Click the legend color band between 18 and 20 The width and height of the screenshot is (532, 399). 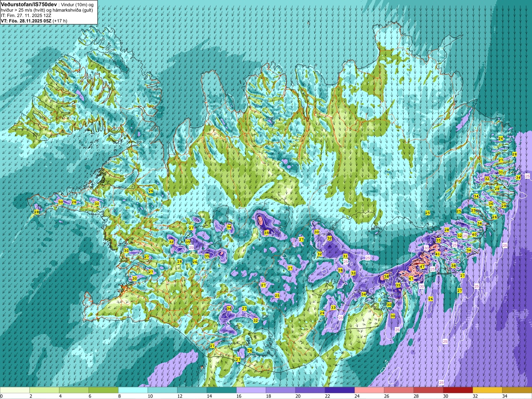tap(281, 390)
